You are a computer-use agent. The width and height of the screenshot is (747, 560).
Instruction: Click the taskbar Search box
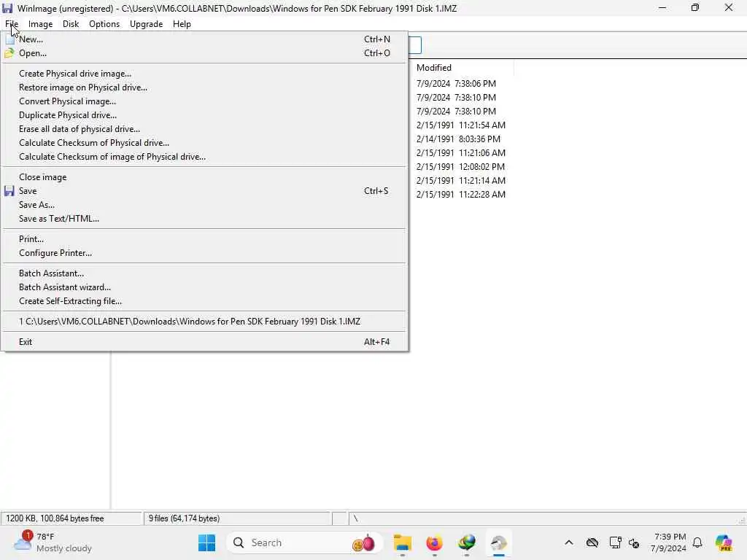click(305, 542)
